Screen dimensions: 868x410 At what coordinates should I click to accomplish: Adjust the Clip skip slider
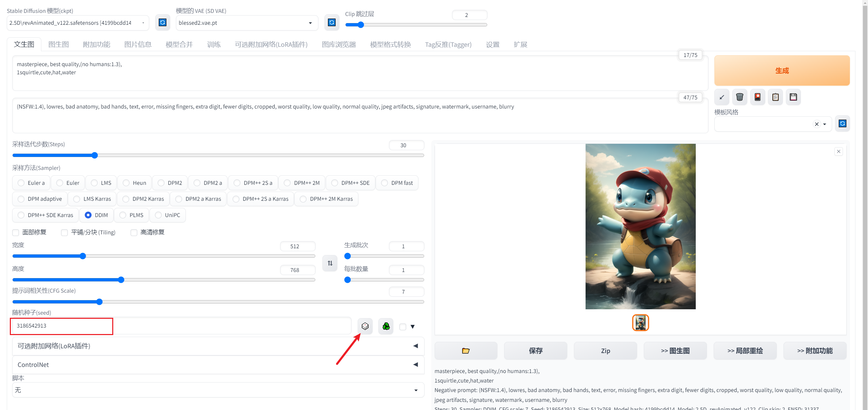416,25
